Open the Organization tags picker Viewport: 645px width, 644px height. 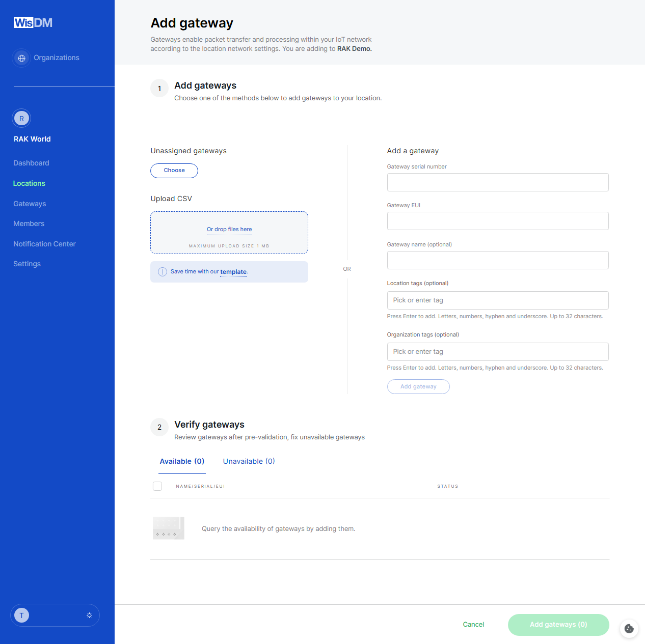tap(498, 352)
